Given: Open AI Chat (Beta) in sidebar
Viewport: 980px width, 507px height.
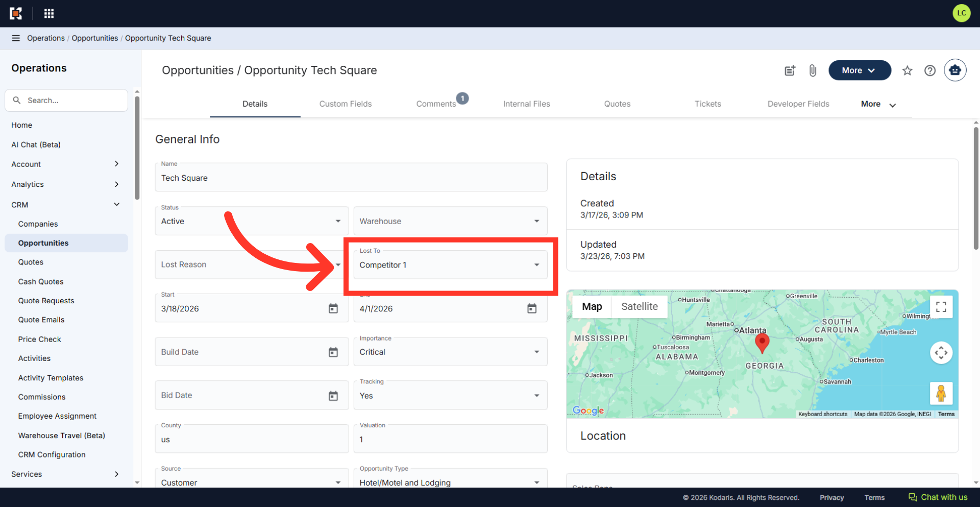Looking at the screenshot, I should [x=66, y=144].
